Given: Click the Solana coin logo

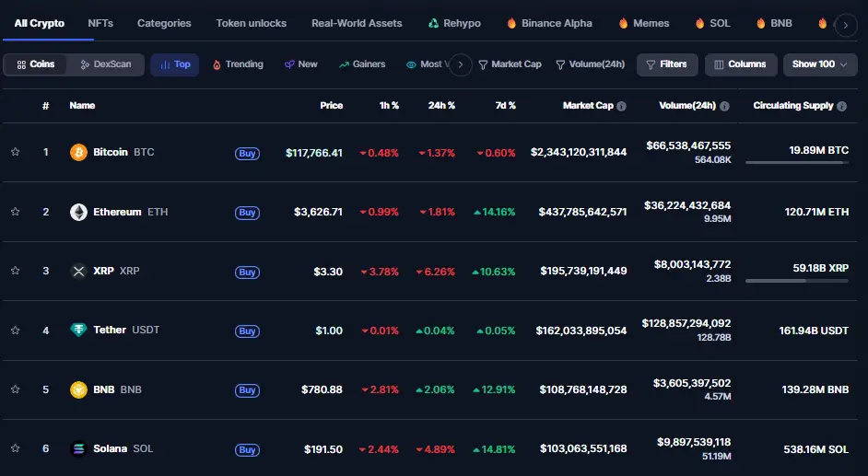Looking at the screenshot, I should tap(78, 448).
